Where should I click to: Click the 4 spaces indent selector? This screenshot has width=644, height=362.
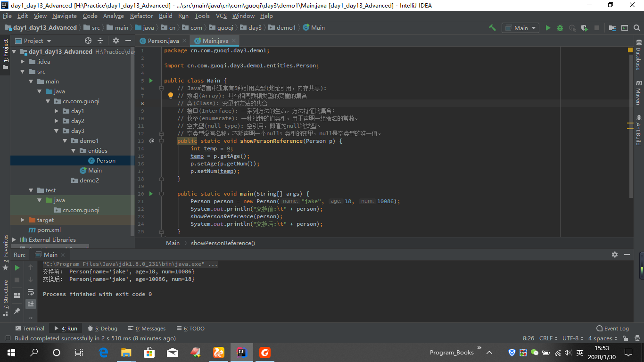pyautogui.click(x=602, y=338)
